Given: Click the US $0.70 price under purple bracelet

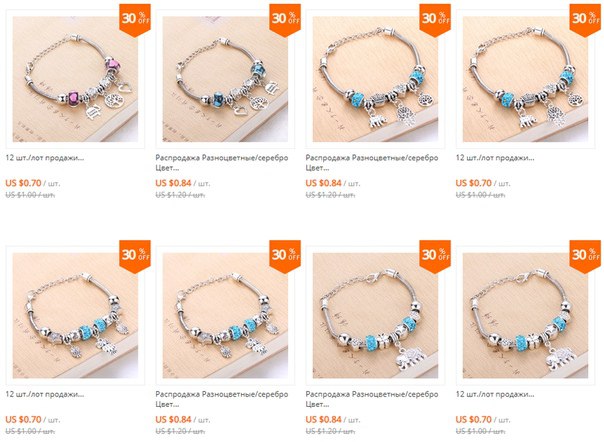Looking at the screenshot, I should click(x=23, y=183).
